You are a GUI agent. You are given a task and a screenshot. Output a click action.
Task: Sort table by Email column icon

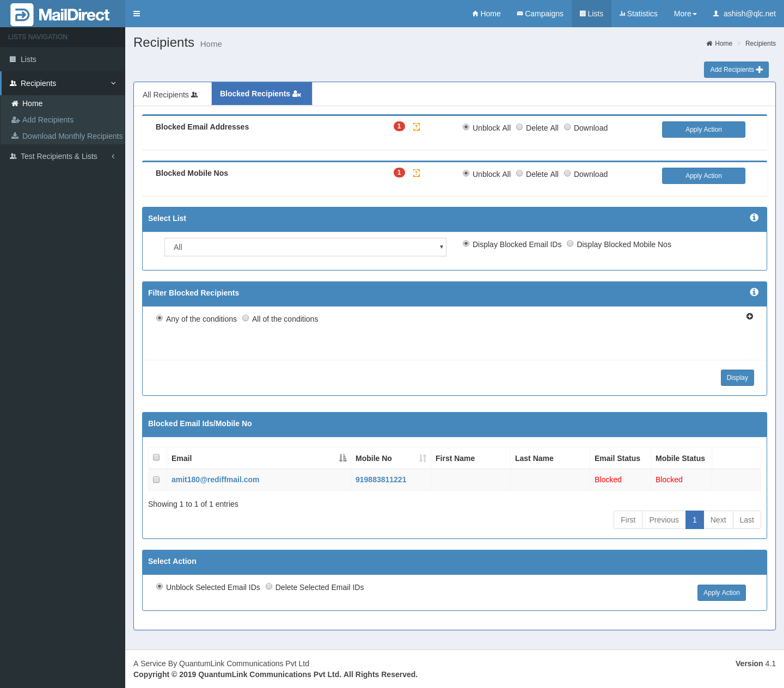pyautogui.click(x=342, y=458)
